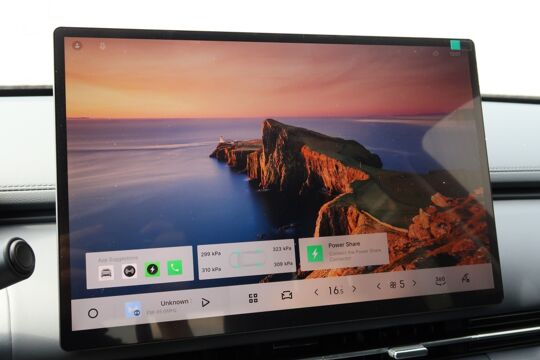
Task: Open the Power Share card
Action: 344,252
